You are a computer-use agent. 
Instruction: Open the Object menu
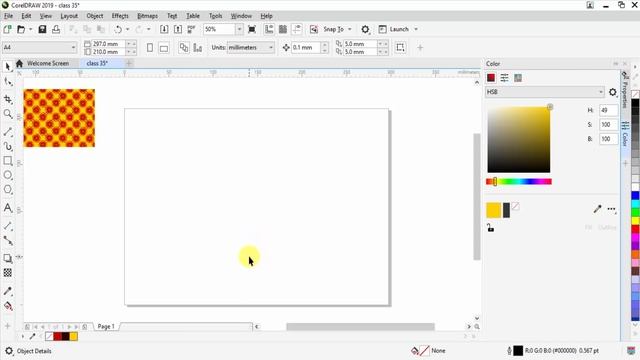point(95,16)
